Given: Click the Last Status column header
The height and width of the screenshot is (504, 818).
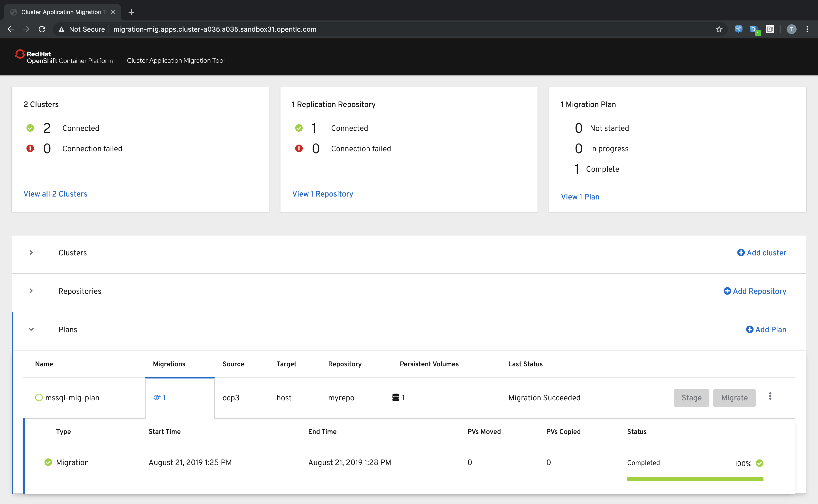Looking at the screenshot, I should pos(525,364).
